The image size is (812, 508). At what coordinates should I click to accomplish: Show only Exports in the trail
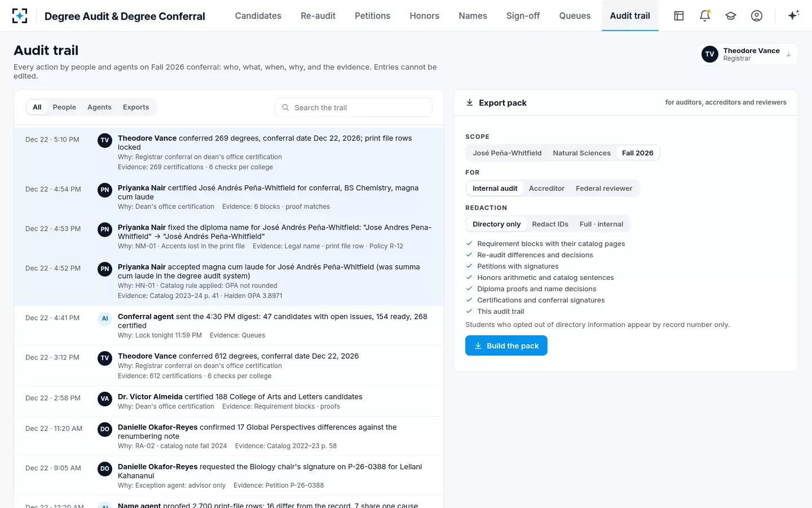136,107
